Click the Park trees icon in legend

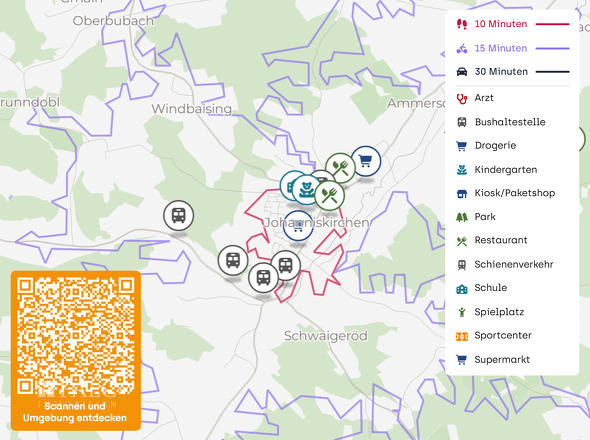pos(462,217)
